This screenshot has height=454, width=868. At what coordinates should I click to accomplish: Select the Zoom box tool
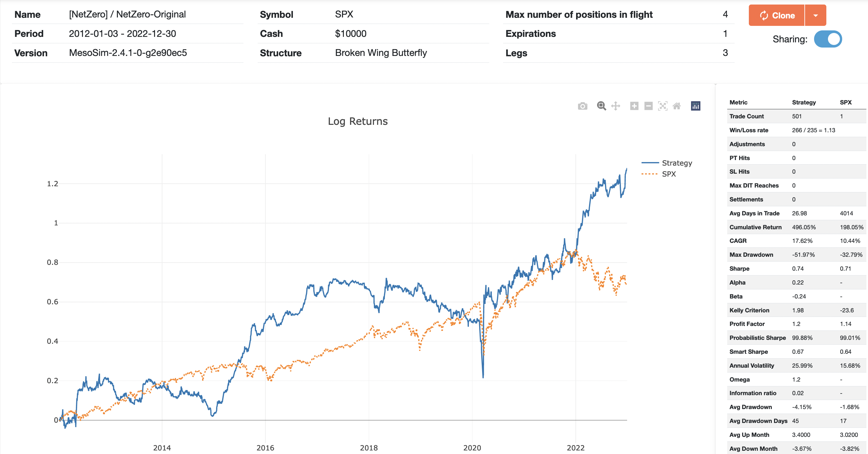pyautogui.click(x=602, y=106)
